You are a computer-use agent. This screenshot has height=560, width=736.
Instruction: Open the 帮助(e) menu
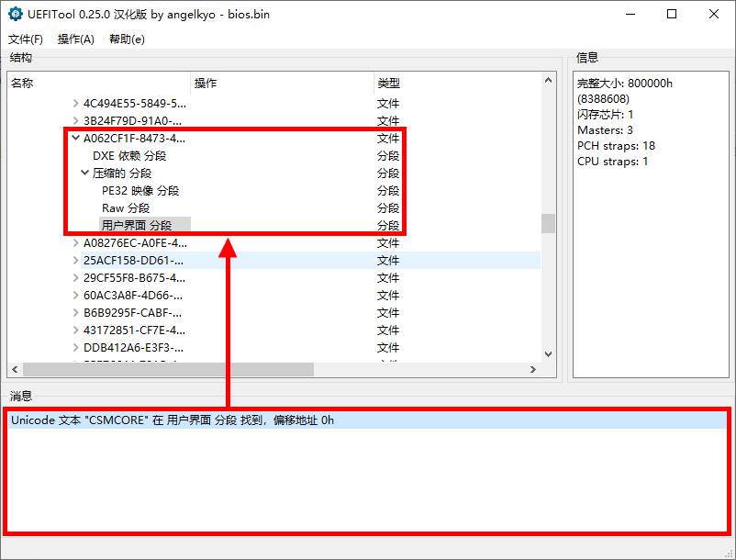(x=128, y=39)
